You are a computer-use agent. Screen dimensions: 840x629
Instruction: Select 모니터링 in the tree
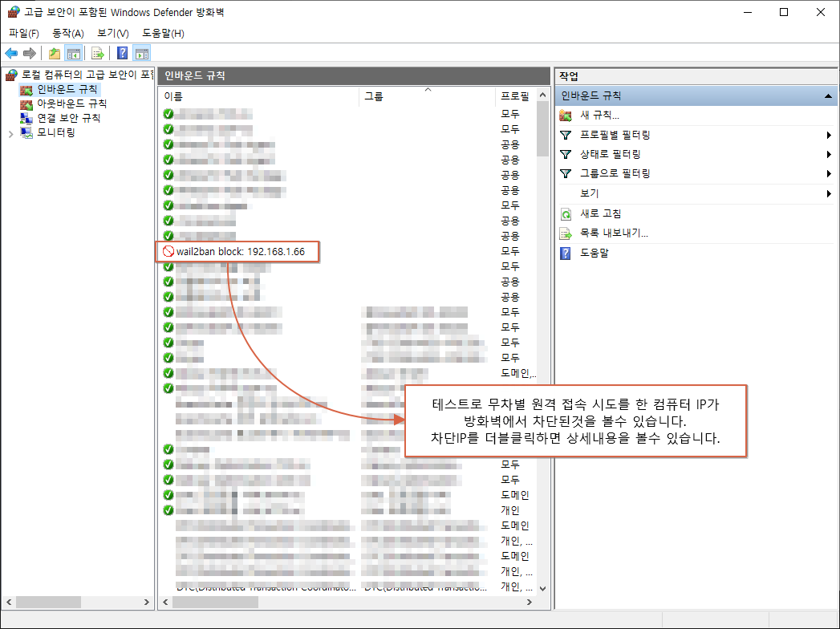point(55,132)
